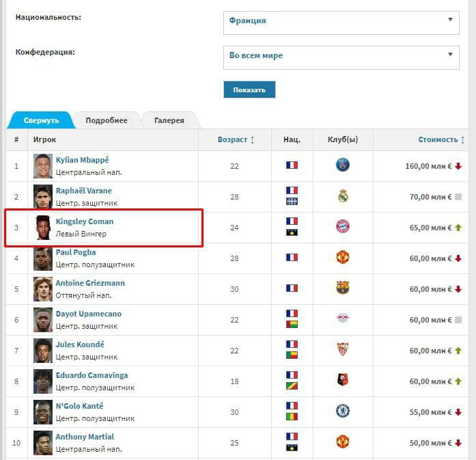
Task: Select the Свернуть tab
Action: point(41,120)
